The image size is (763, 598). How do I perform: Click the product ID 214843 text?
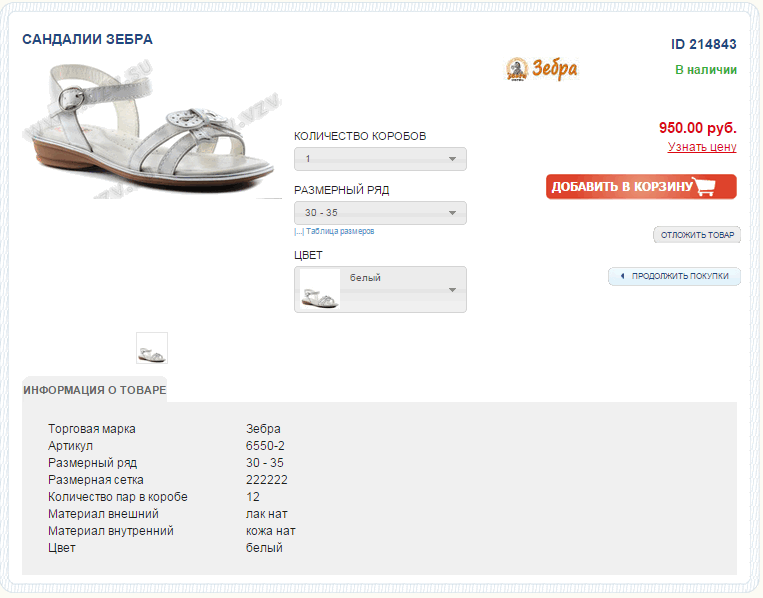[x=704, y=44]
